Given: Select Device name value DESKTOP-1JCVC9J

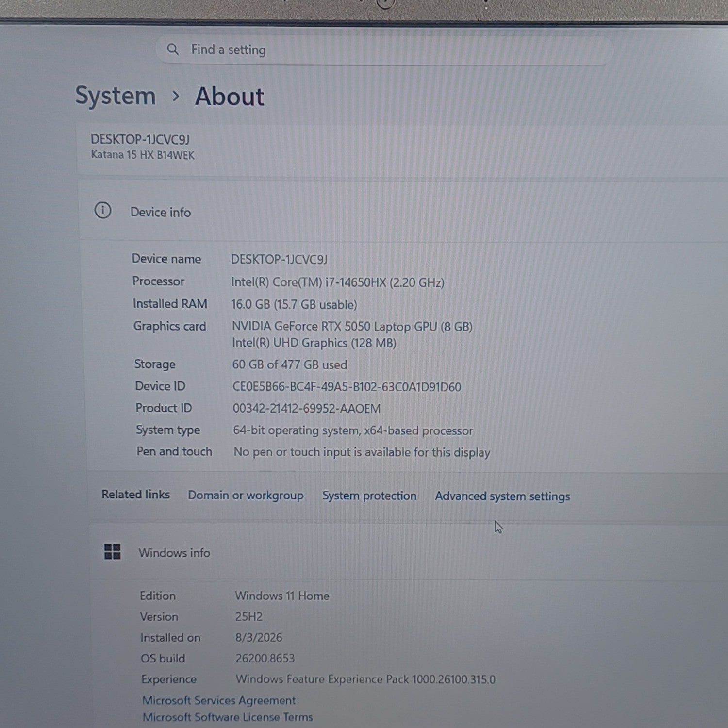Looking at the screenshot, I should (279, 260).
